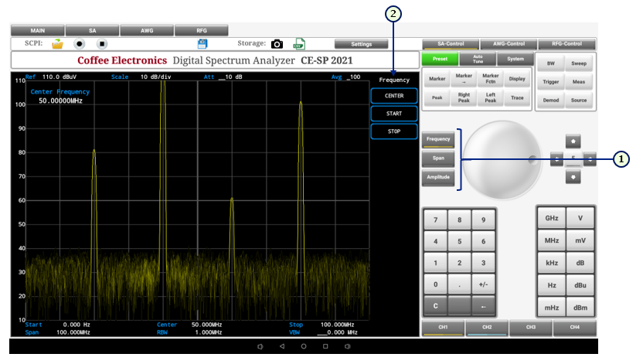The height and width of the screenshot is (364, 643).
Task: Click the Settings button
Action: (x=362, y=44)
